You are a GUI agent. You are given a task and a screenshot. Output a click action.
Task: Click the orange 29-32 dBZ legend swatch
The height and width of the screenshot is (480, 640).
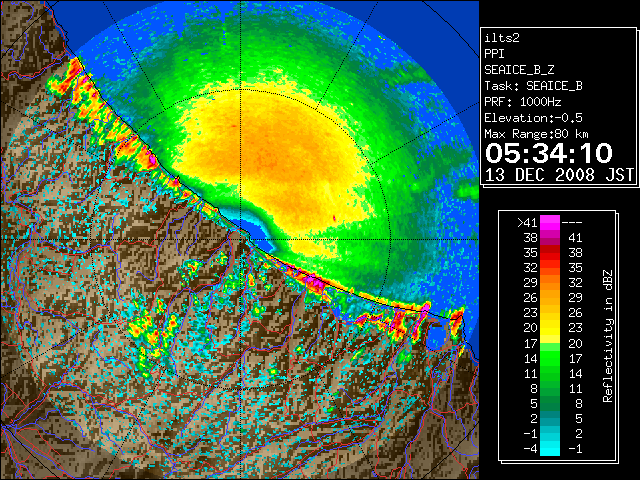click(x=550, y=282)
